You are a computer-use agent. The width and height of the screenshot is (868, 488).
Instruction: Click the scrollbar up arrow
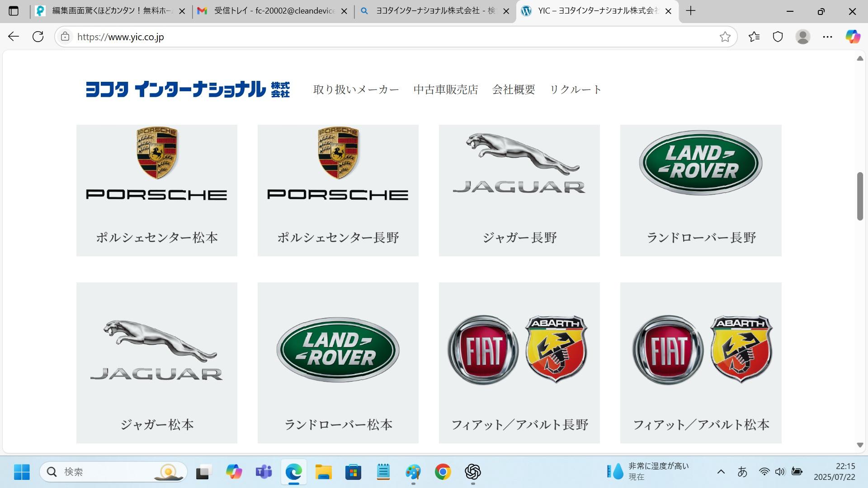point(860,59)
